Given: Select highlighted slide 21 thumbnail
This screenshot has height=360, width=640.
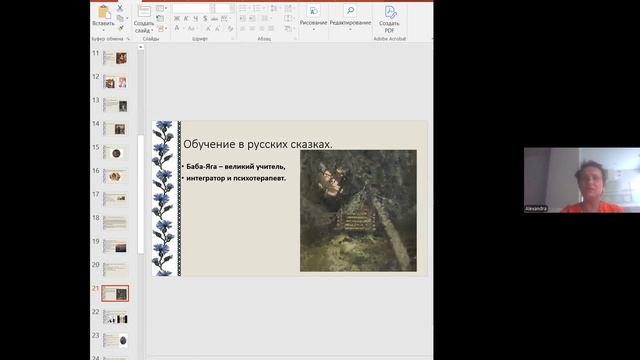Looking at the screenshot, I should [x=115, y=293].
